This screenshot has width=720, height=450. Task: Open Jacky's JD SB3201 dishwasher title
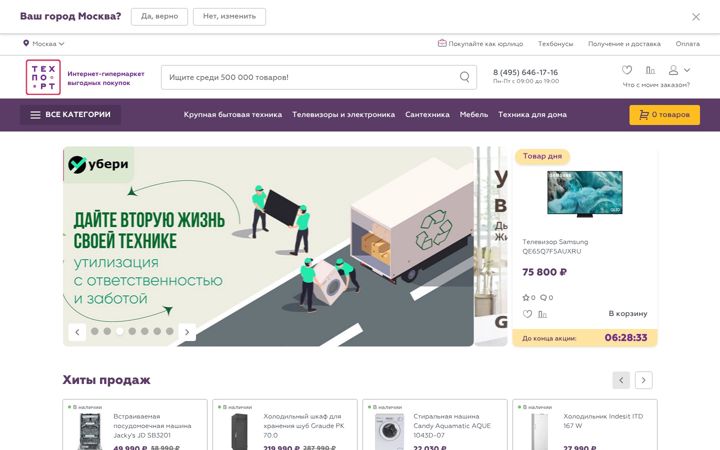[x=152, y=426]
